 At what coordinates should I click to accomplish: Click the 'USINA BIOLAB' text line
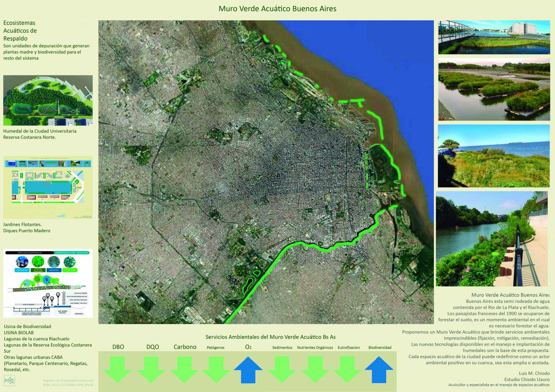(x=19, y=332)
